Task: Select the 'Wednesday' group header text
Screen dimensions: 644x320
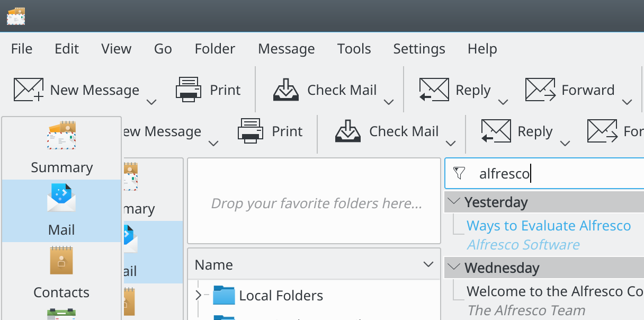Action: pos(502,268)
